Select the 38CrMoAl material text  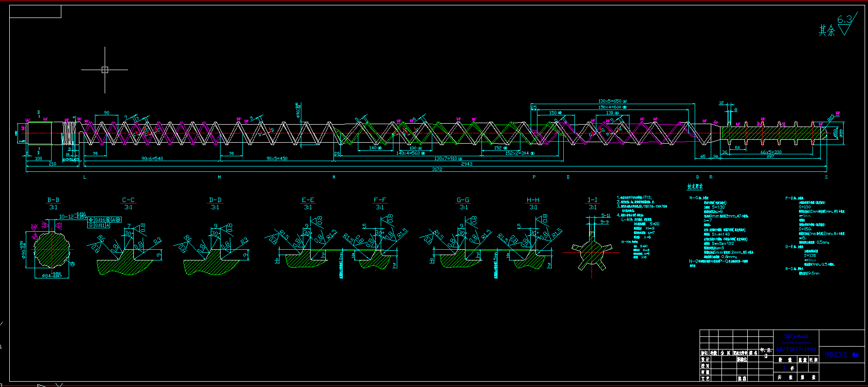point(796,336)
